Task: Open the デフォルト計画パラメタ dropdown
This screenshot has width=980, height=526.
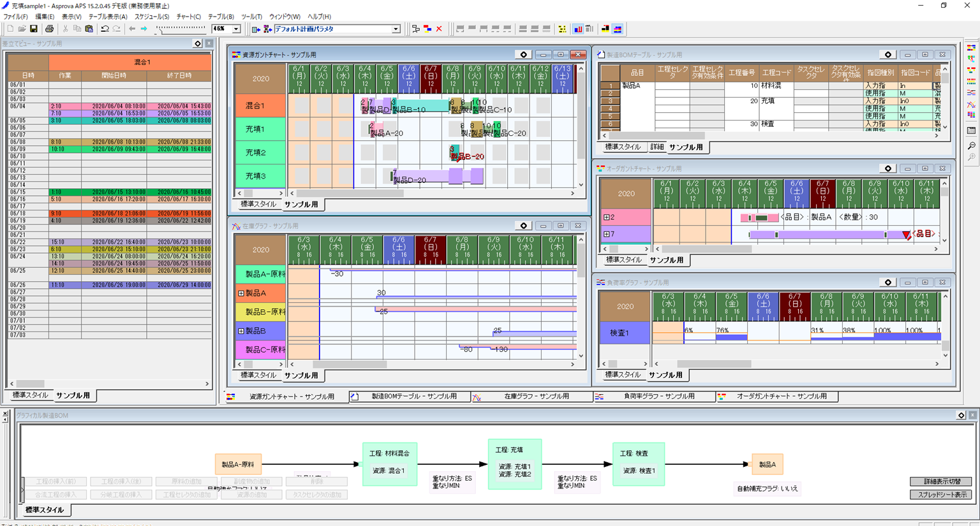Action: 396,29
